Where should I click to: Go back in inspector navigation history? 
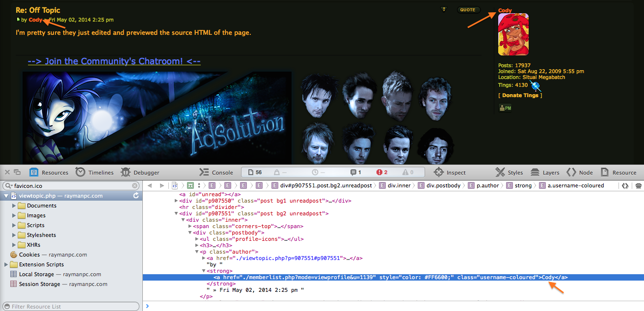(x=150, y=186)
